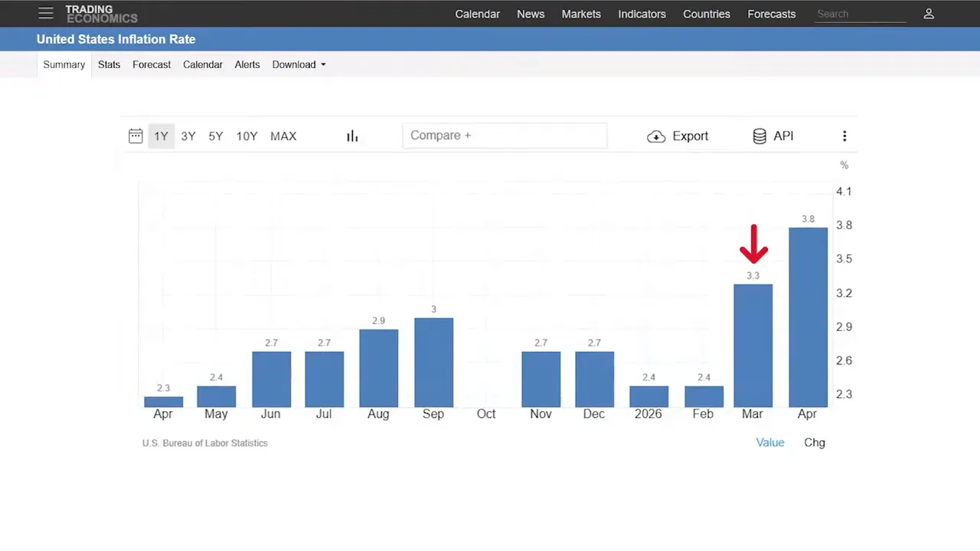Click the U.S. Bureau of Labor Statistics source

[205, 443]
